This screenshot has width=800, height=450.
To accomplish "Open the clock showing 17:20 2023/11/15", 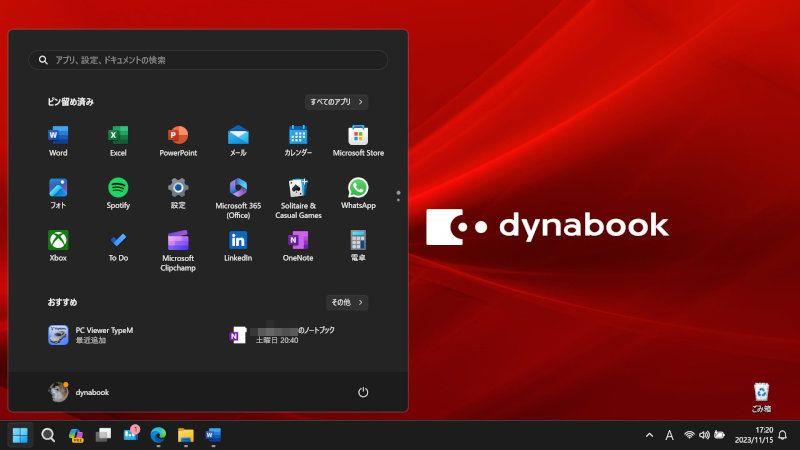I will [x=754, y=435].
